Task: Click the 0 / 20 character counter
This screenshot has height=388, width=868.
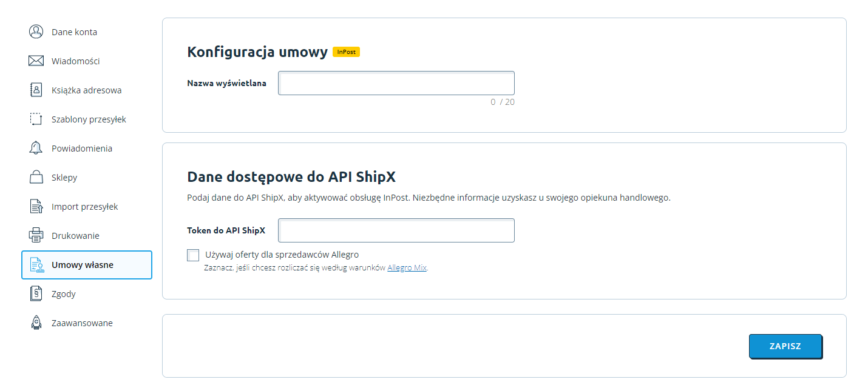Action: pos(503,102)
